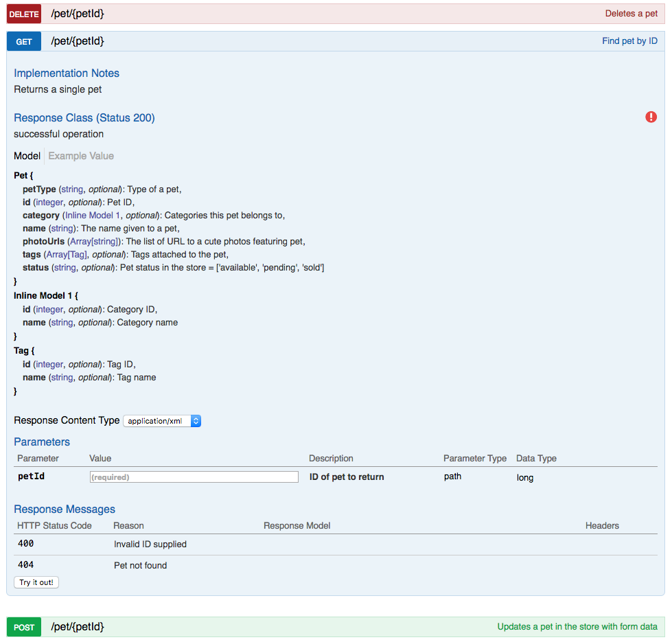Switch to the Example Value tab
This screenshot has width=672, height=642.
(x=81, y=156)
